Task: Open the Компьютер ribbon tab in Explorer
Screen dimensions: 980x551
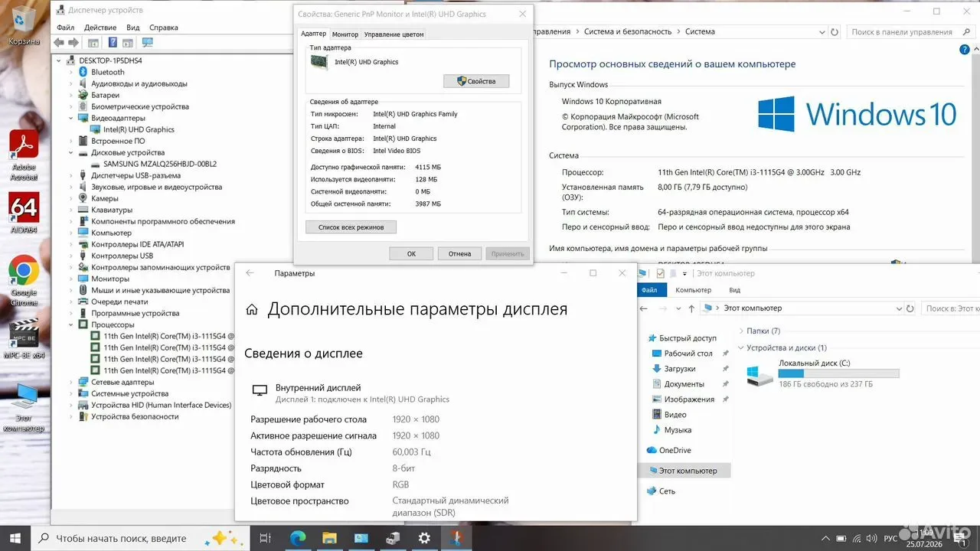Action: click(x=693, y=290)
